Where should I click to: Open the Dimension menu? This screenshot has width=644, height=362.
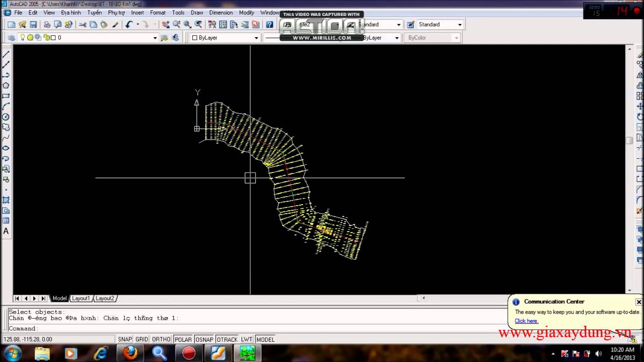[221, 13]
